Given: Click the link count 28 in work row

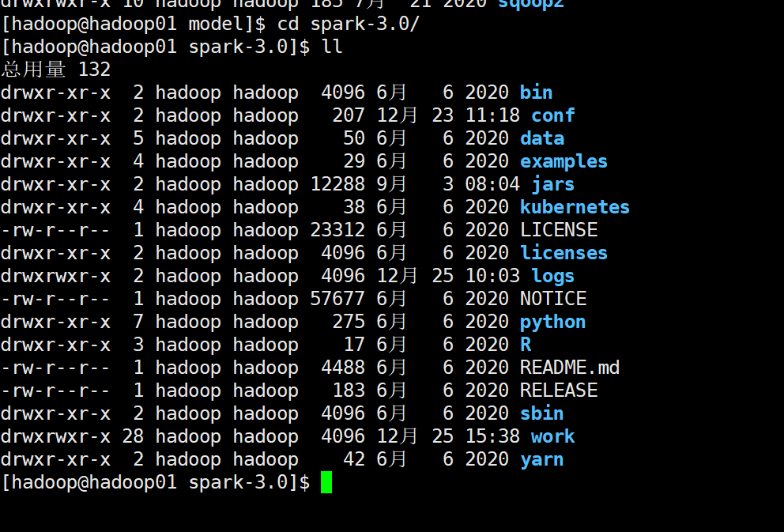Looking at the screenshot, I should coord(133,437).
